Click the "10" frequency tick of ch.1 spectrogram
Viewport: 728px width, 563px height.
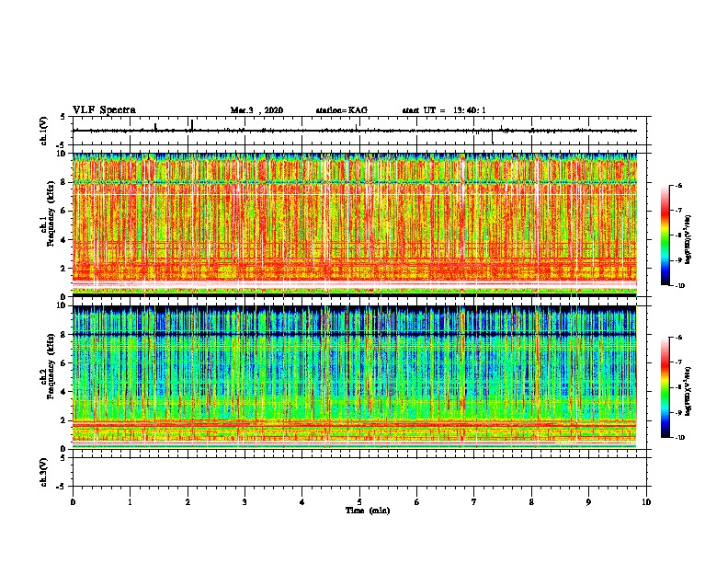click(62, 154)
